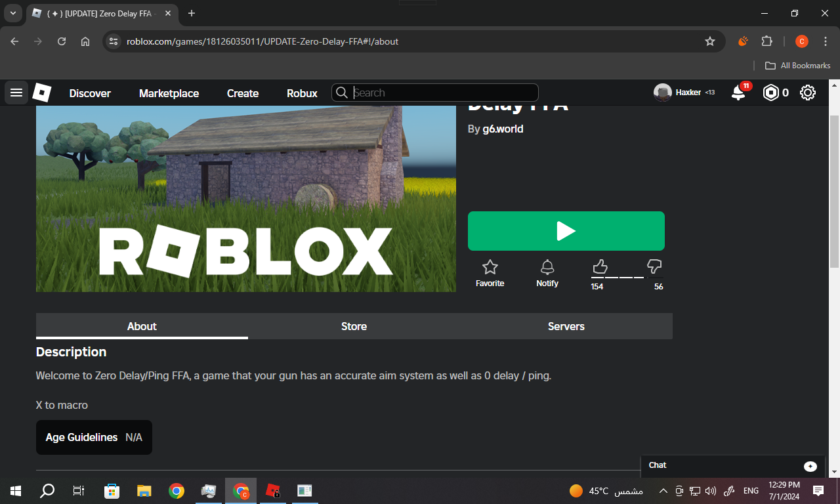840x504 pixels.
Task: Open the notifications bell
Action: (739, 93)
